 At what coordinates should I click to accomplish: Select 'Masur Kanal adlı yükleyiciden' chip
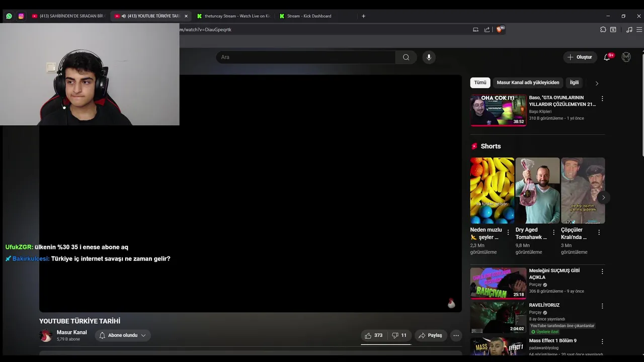(528, 82)
